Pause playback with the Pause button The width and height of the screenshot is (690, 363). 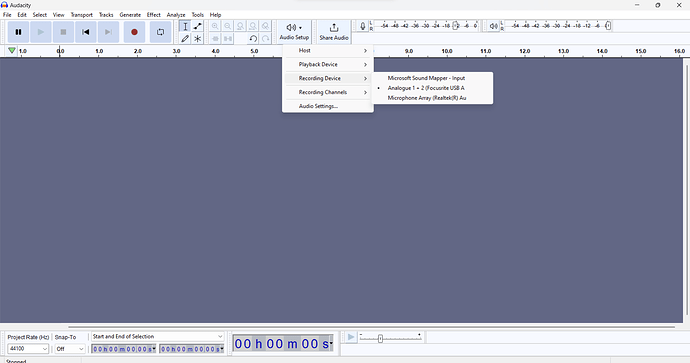pyautogui.click(x=18, y=32)
